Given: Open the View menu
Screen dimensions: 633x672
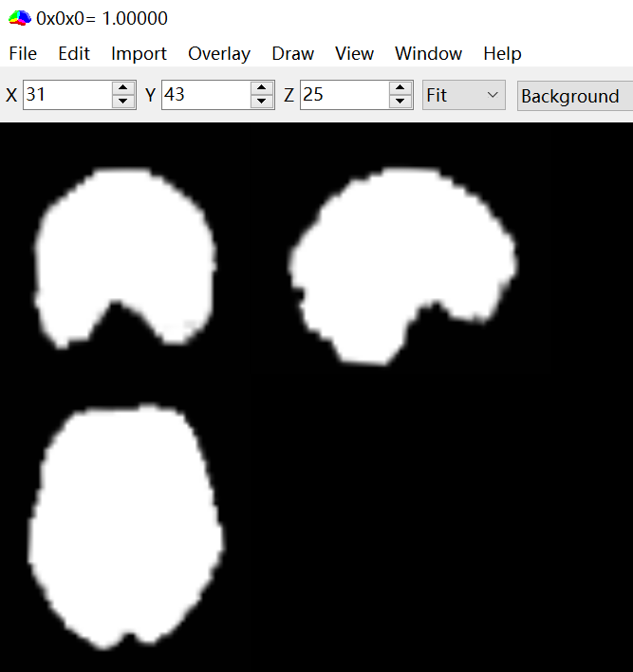Looking at the screenshot, I should point(354,53).
